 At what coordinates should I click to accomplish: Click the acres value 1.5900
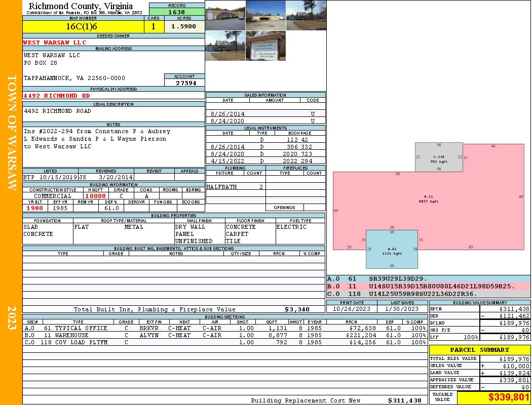click(183, 26)
